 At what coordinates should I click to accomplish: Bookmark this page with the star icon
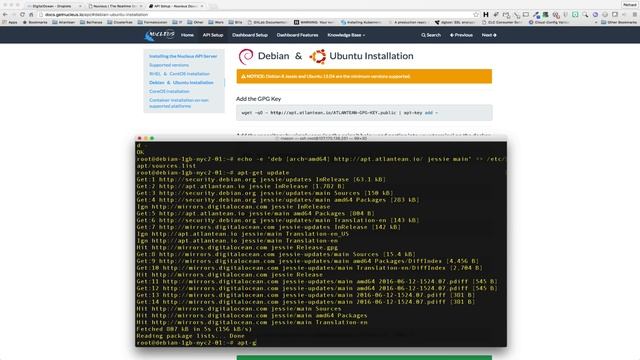(x=476, y=14)
